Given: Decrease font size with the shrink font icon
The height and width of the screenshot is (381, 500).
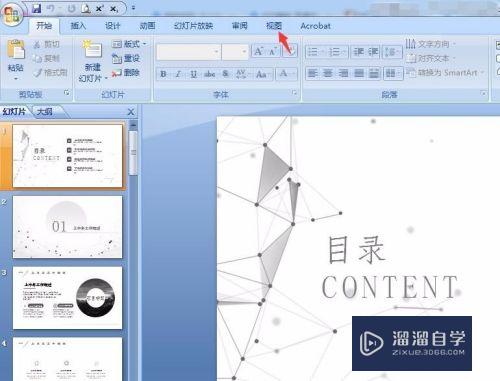Looking at the screenshot, I should (x=273, y=52).
